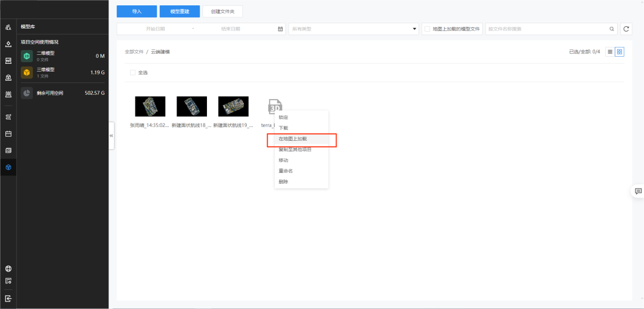Go to 全部文件 breadcrumb link

coord(134,52)
